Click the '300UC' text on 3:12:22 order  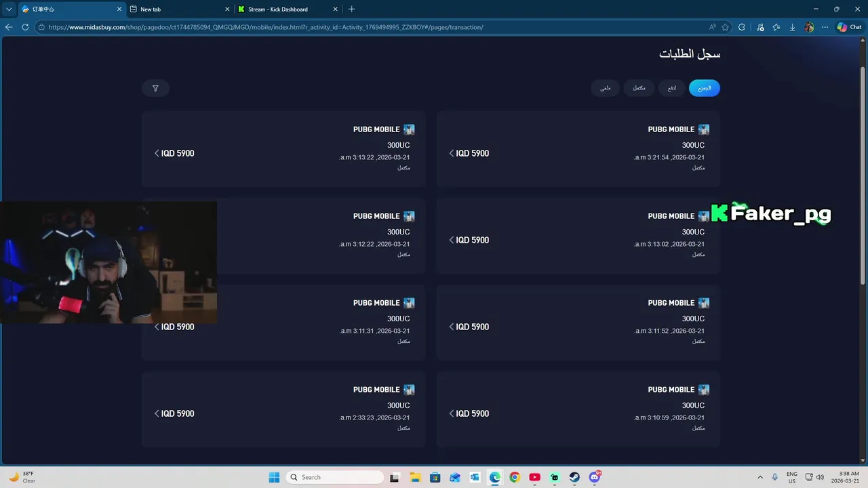(399, 232)
